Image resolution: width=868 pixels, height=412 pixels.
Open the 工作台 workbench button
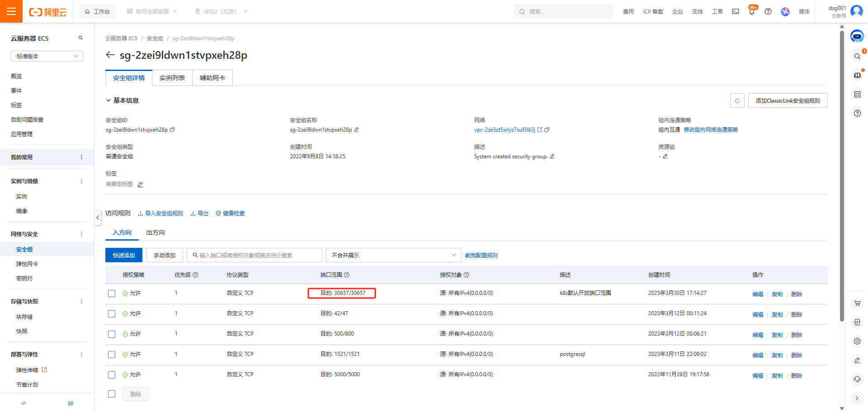pos(97,11)
